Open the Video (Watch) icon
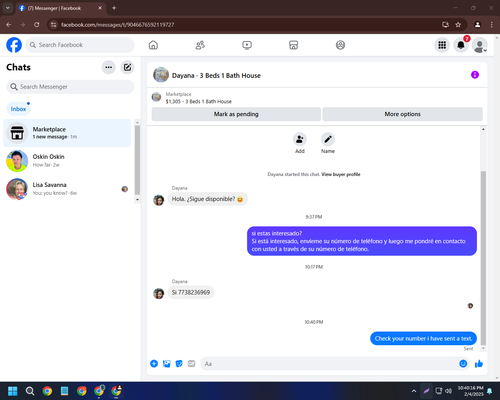Screen dimensions: 500x400 (247, 45)
